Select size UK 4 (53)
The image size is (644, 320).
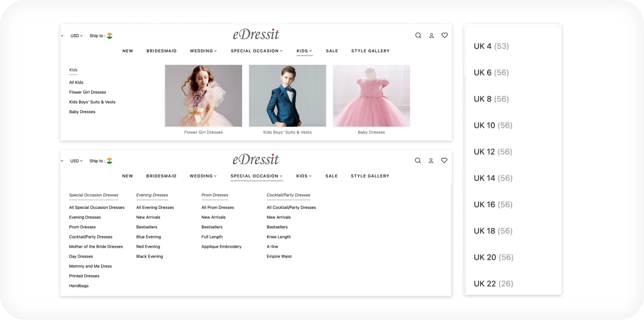pyautogui.click(x=491, y=46)
